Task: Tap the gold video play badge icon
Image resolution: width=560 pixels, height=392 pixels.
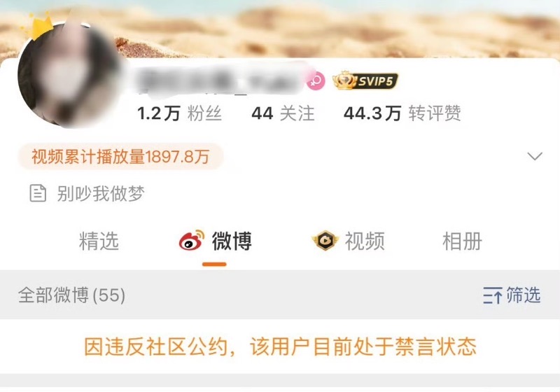Action: click(325, 240)
